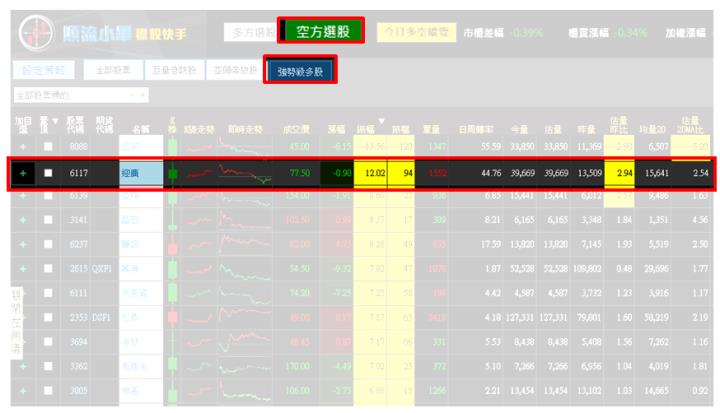The image size is (720, 413).
Task: Click the plus icon on row 3141
Action: pyautogui.click(x=23, y=220)
